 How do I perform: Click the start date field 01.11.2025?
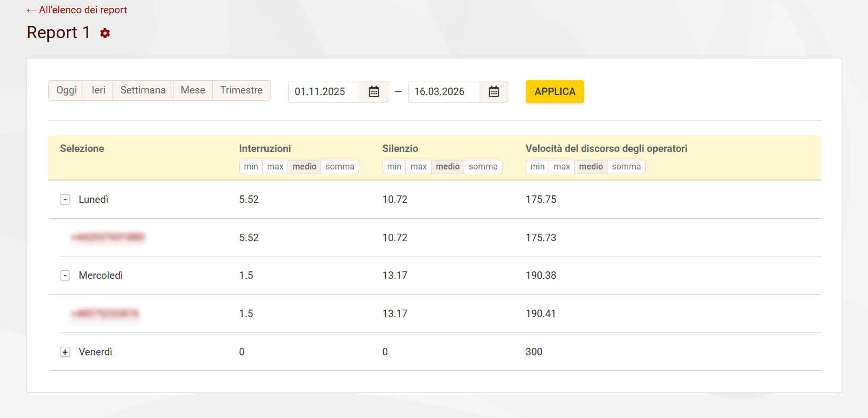pos(324,91)
